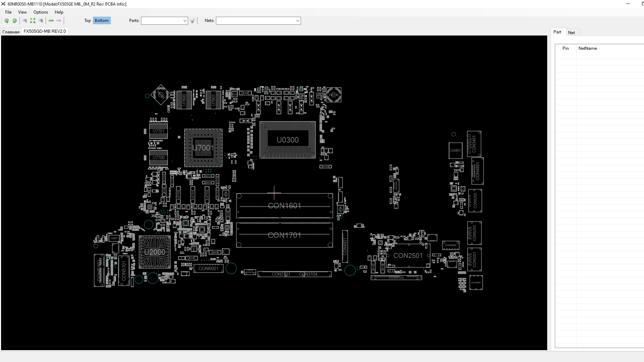Select the CON1601 memory slot component
Viewport: 644px width, 362px height.
(285, 206)
